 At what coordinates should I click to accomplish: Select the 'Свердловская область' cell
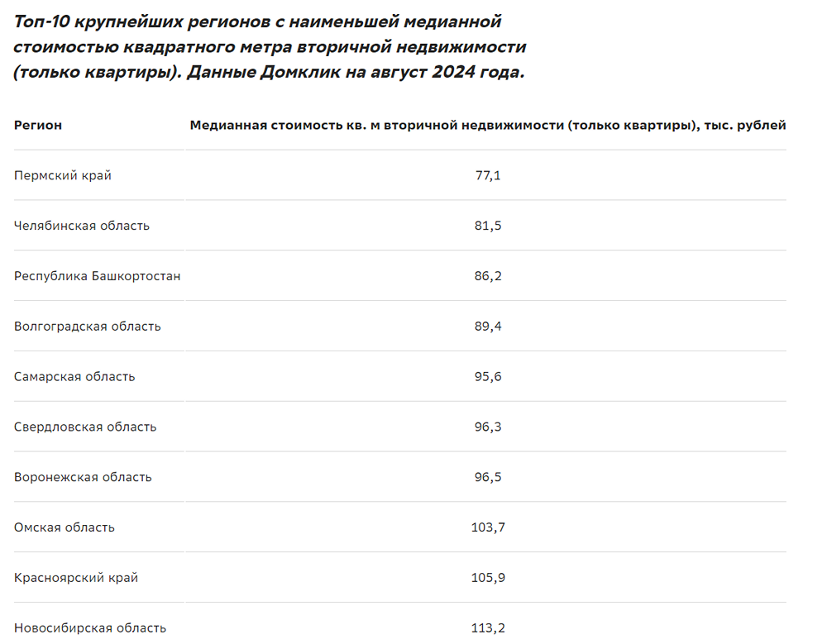pyautogui.click(x=85, y=427)
